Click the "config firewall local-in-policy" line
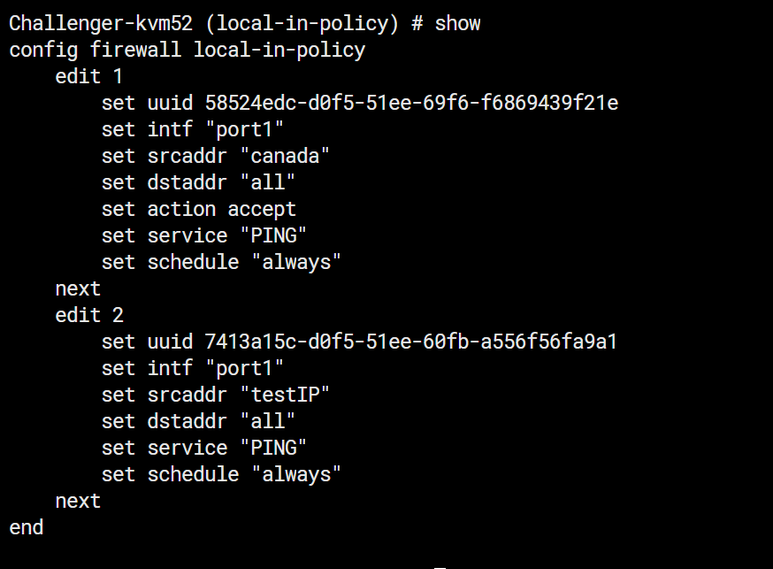 tap(187, 50)
